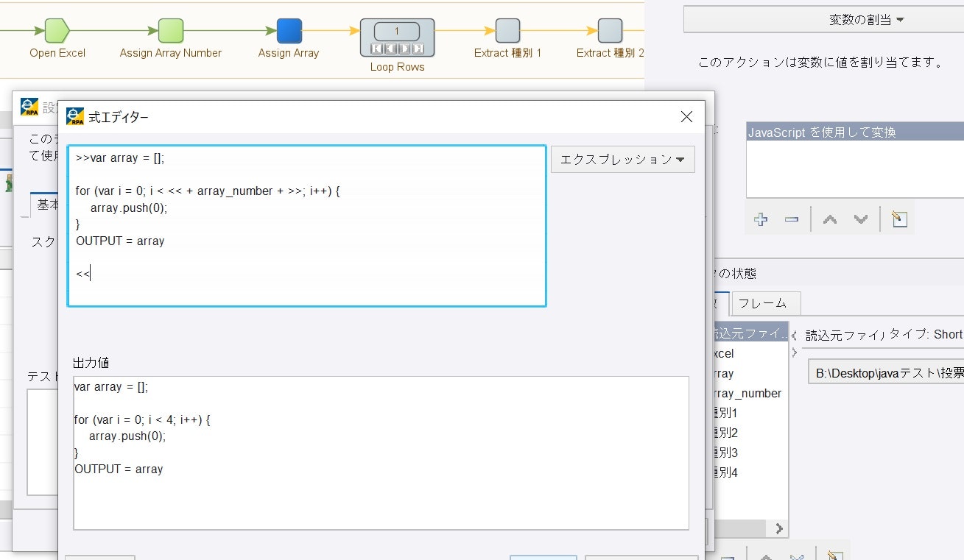Click the 式エディター RPA title icon
The height and width of the screenshot is (560, 964).
coord(75,116)
